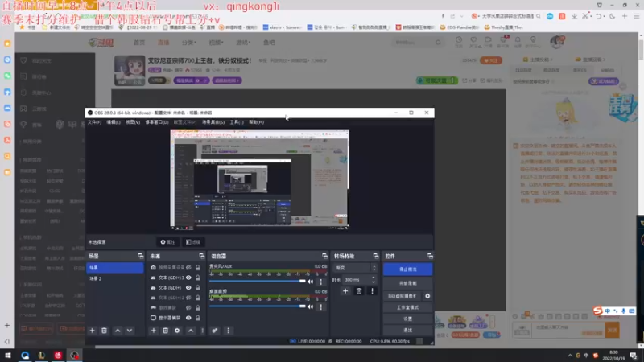Open the 文件(F) menu in OBS
Viewport: 644px width, 362px height.
[94, 122]
